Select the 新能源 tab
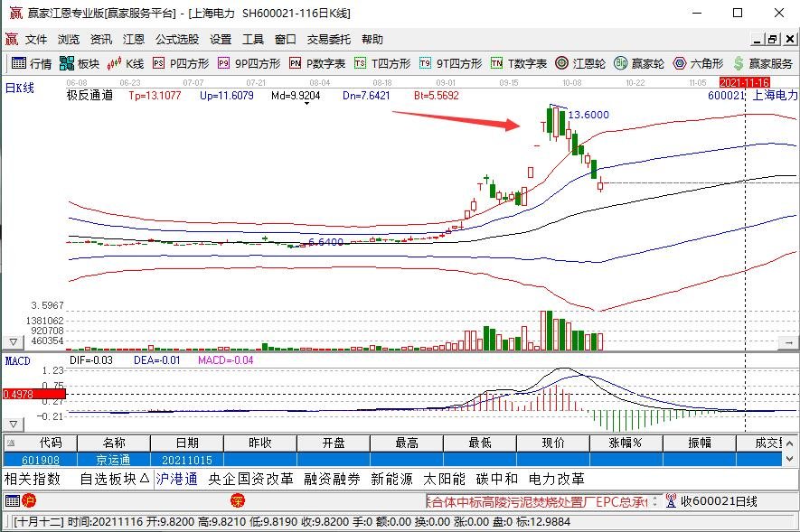The height and width of the screenshot is (532, 800). (391, 479)
